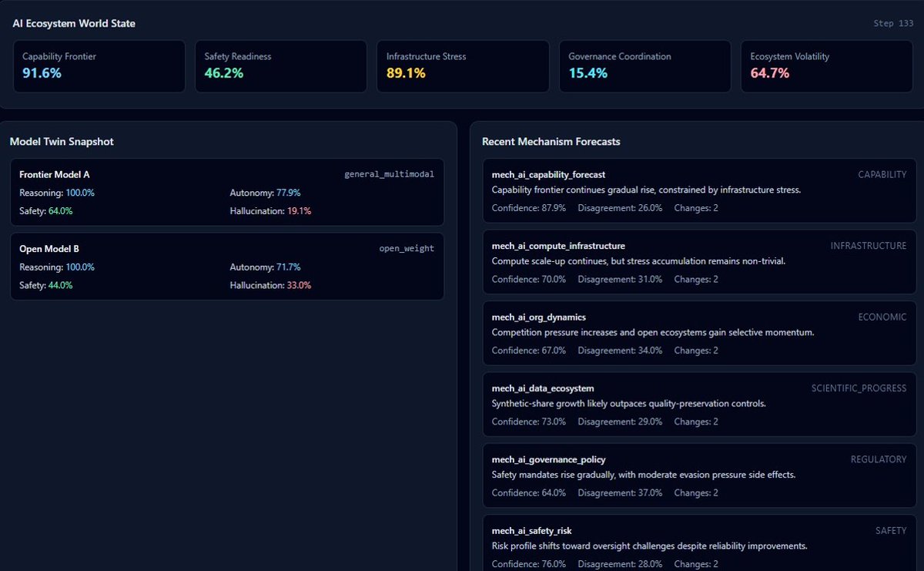
Task: Click Frontier Model A Autonomy 77.9%
Action: coord(265,193)
